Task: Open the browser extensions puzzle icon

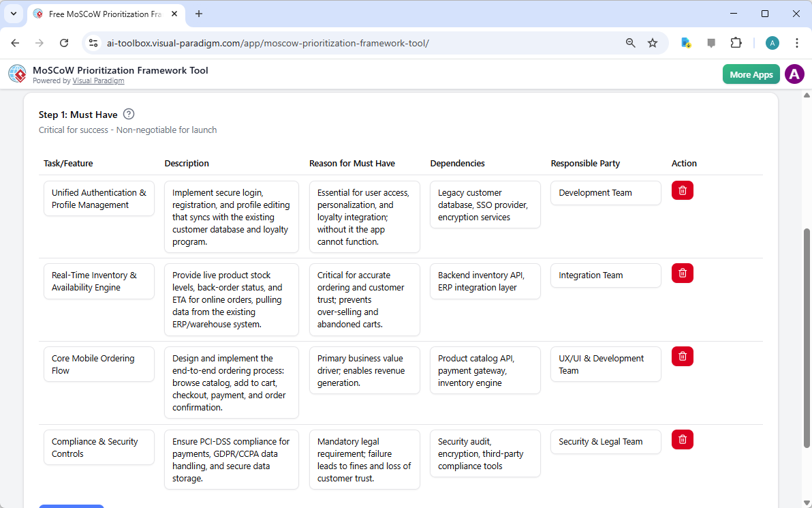Action: coord(736,42)
